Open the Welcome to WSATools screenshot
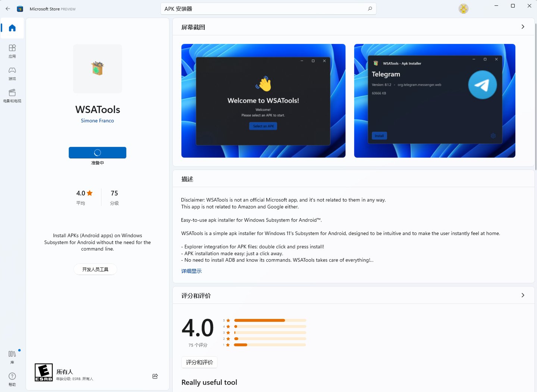This screenshot has height=392, width=537. 263,101
